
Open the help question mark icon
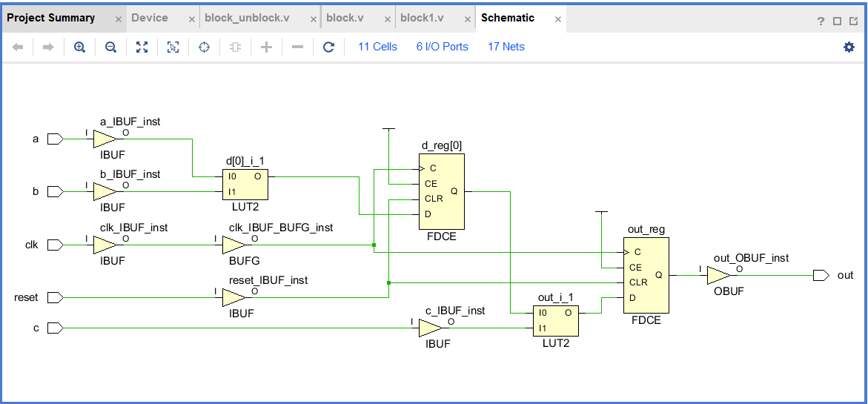pos(821,21)
